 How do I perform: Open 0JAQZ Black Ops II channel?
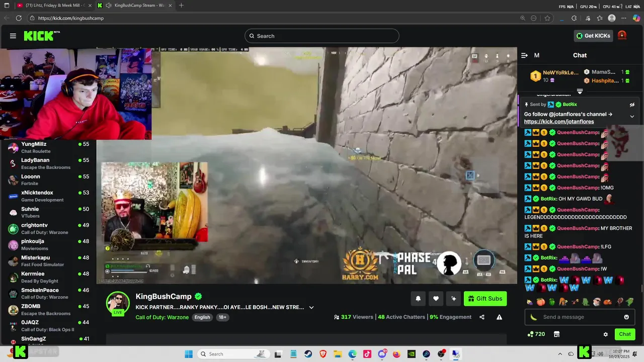coord(48,326)
